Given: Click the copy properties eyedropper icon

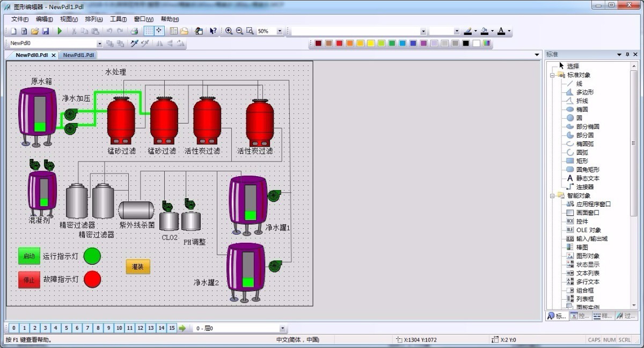Looking at the screenshot, I should coord(135,44).
